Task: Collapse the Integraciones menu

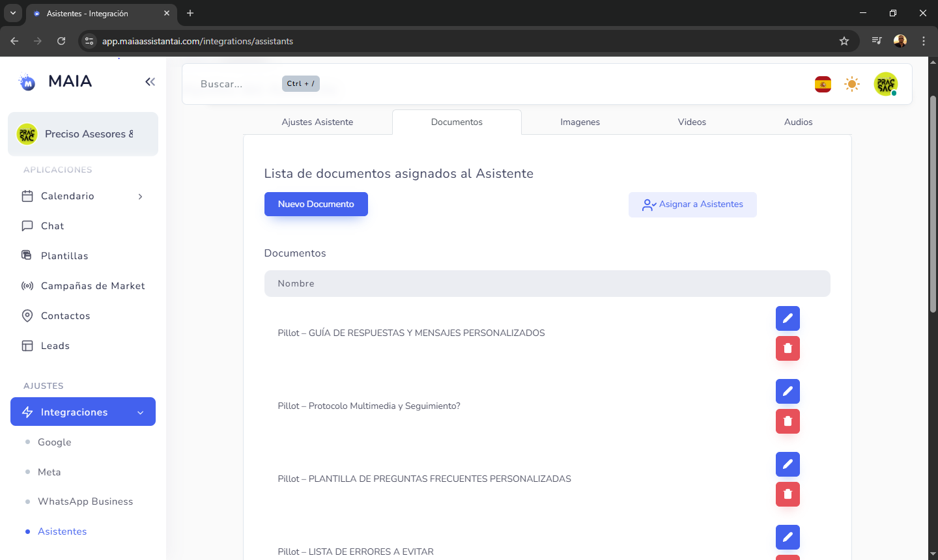Action: (83, 412)
